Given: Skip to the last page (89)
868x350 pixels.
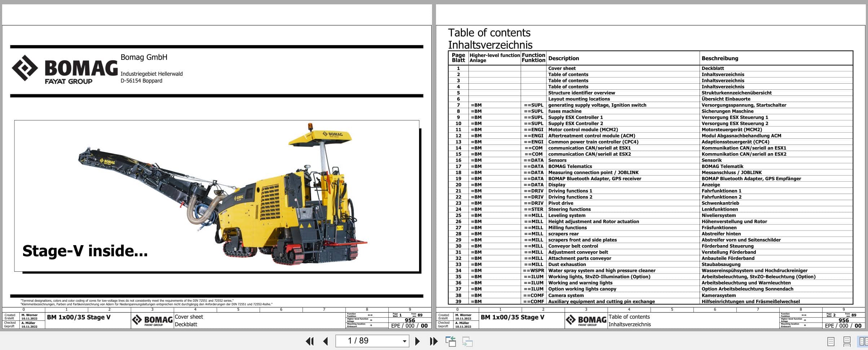Looking at the screenshot, I should click(x=433, y=341).
